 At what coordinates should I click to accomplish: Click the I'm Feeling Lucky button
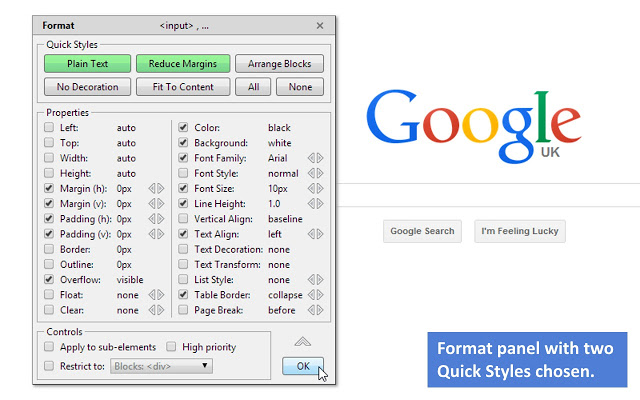click(520, 231)
